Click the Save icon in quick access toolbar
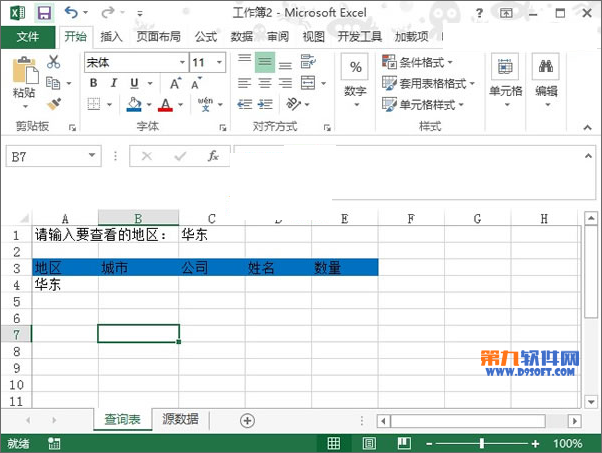The height and width of the screenshot is (453, 602). click(44, 13)
